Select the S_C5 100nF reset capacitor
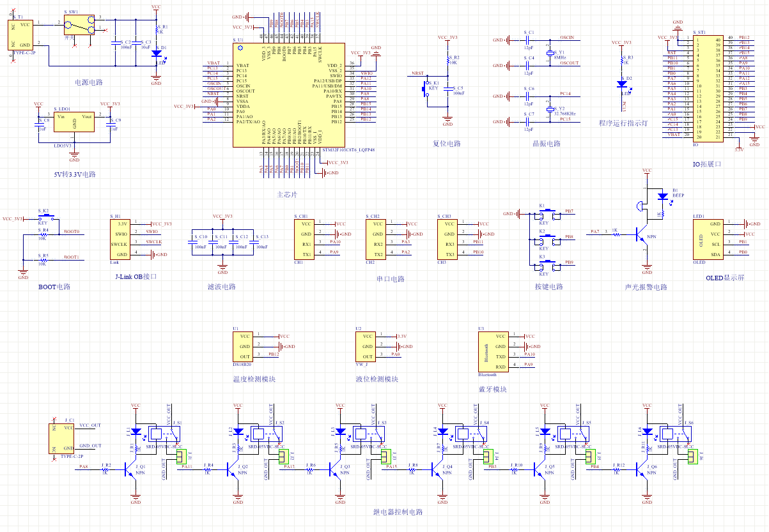The width and height of the screenshot is (769, 532). (x=449, y=90)
